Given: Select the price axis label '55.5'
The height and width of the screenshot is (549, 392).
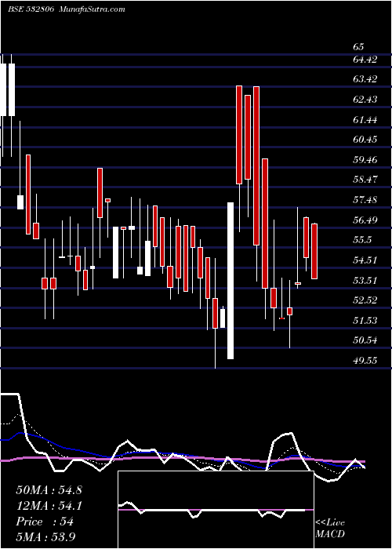Looking at the screenshot, I should [362, 240].
